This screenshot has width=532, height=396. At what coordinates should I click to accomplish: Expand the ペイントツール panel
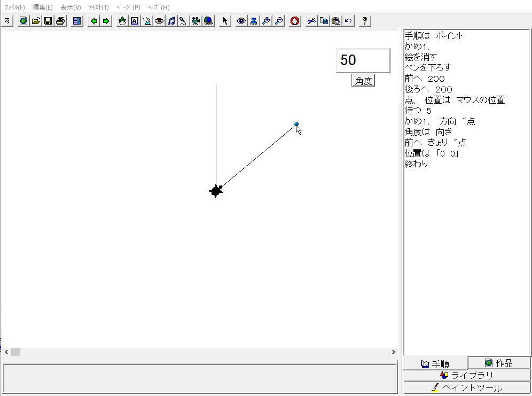[467, 388]
